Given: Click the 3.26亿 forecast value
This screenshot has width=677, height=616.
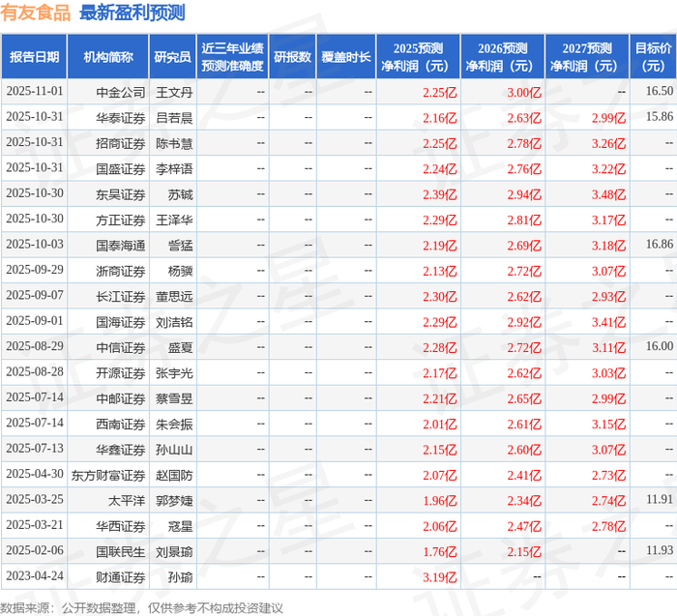Looking at the screenshot, I should 608,143.
